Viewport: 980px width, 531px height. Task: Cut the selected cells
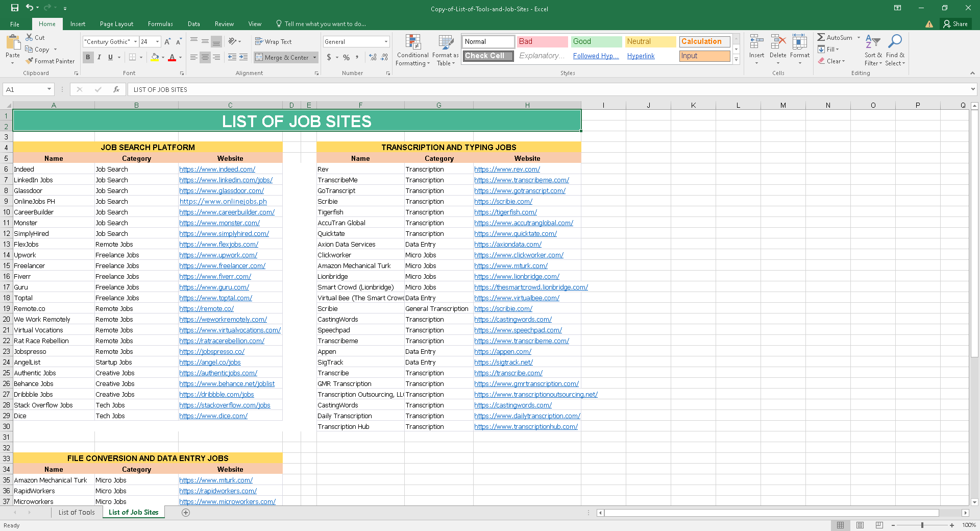pos(35,37)
